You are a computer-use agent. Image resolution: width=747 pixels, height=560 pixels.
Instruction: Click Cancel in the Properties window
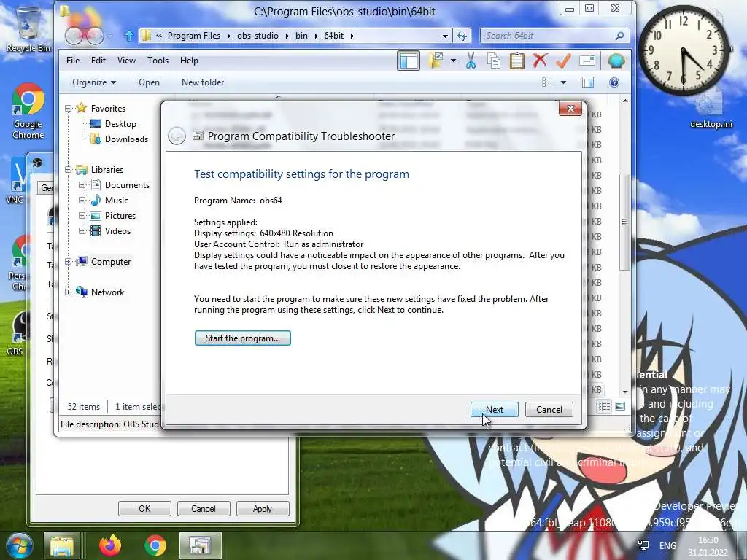(204, 508)
